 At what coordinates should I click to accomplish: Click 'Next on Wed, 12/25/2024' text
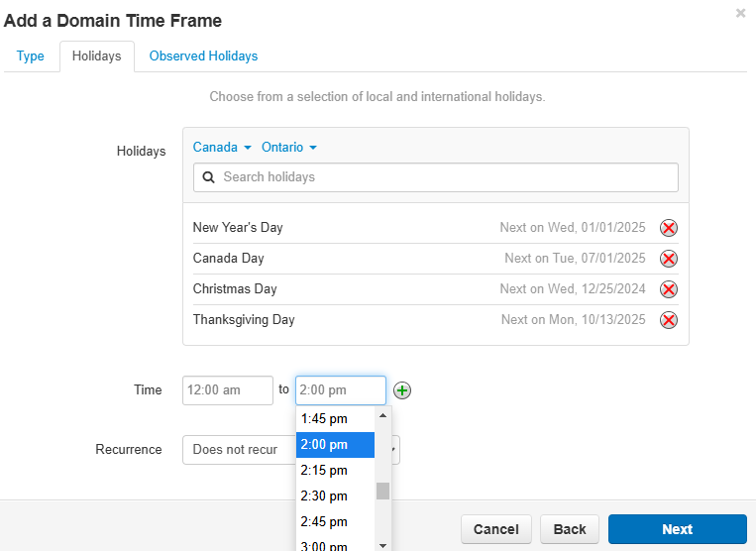click(573, 289)
